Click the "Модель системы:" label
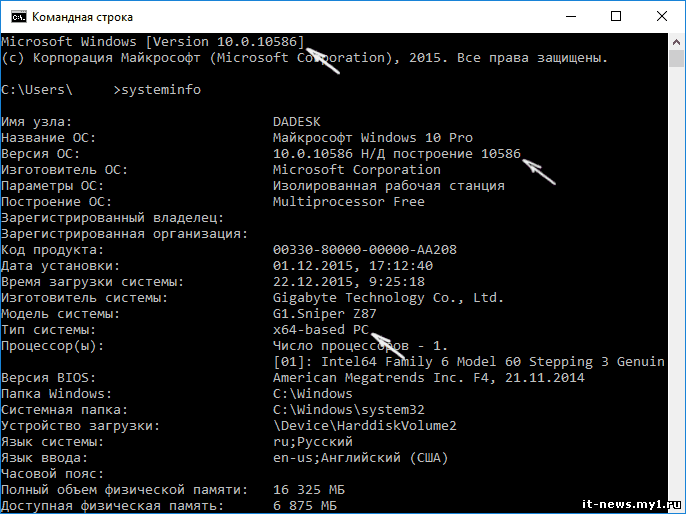The height and width of the screenshot is (514, 686). (60, 314)
